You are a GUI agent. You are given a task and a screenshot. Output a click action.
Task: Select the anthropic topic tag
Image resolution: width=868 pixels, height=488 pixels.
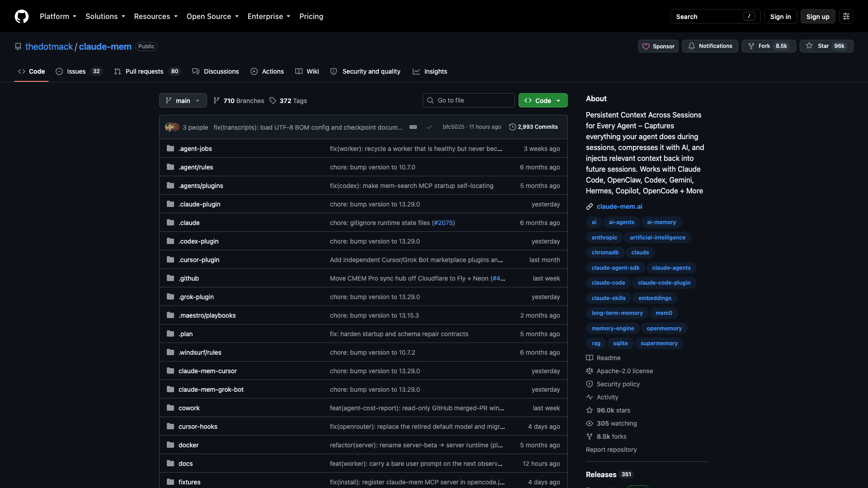click(604, 237)
